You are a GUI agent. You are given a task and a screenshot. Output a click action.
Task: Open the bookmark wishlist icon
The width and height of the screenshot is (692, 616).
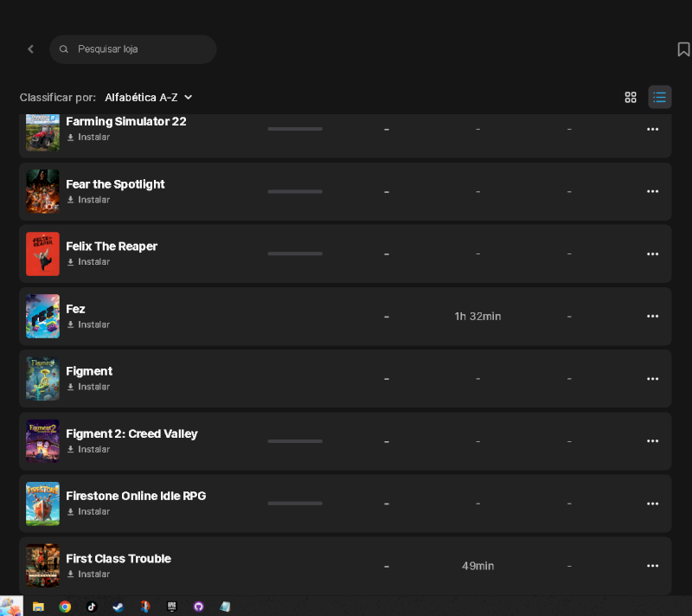click(x=683, y=49)
